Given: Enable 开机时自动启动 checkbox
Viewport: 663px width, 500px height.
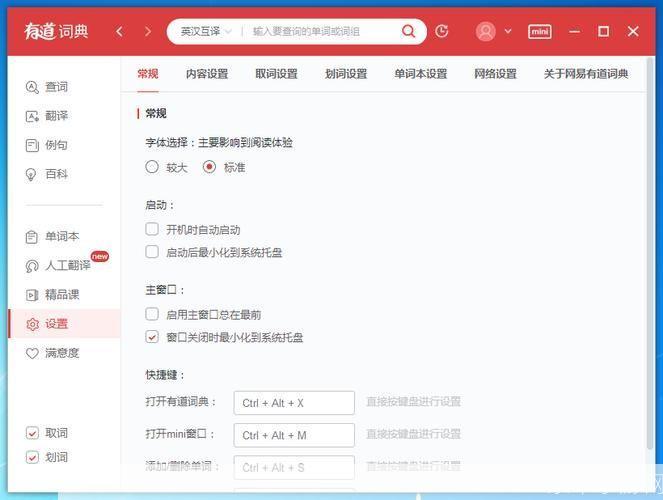Looking at the screenshot, I should coord(152,230).
